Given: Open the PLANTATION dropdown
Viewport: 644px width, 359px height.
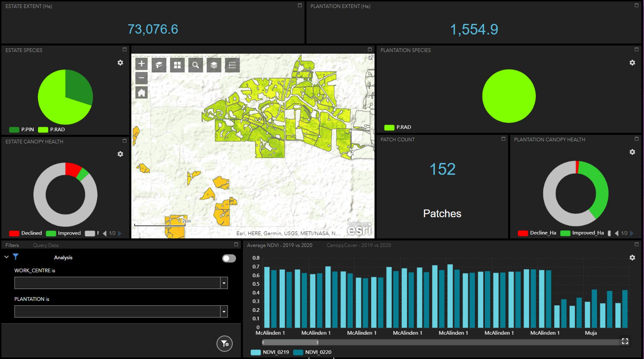Looking at the screenshot, I should click(224, 311).
